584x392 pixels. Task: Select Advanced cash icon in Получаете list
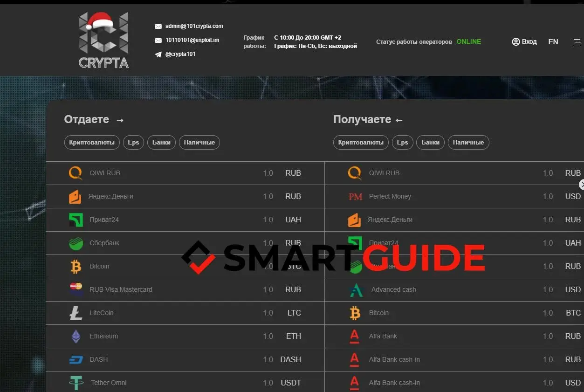(x=356, y=289)
